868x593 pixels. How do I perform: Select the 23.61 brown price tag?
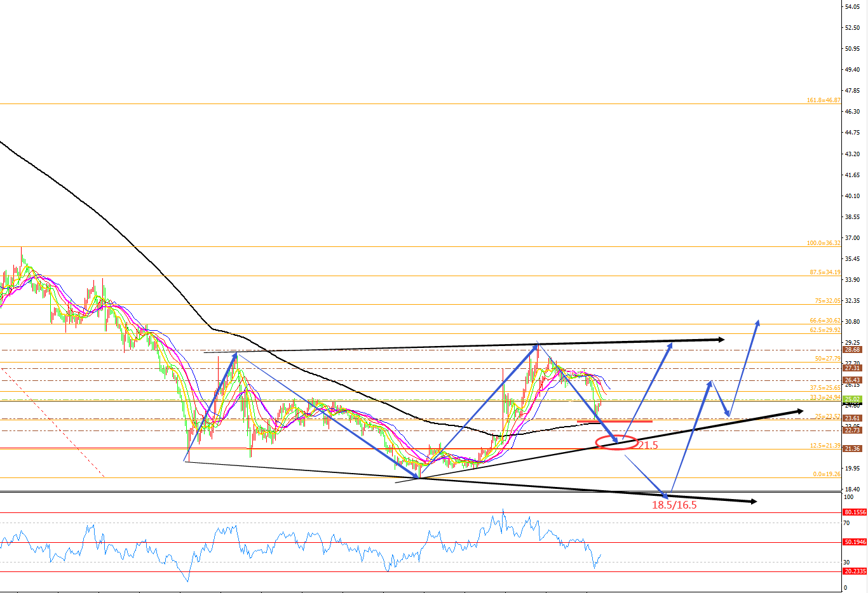pyautogui.click(x=851, y=418)
